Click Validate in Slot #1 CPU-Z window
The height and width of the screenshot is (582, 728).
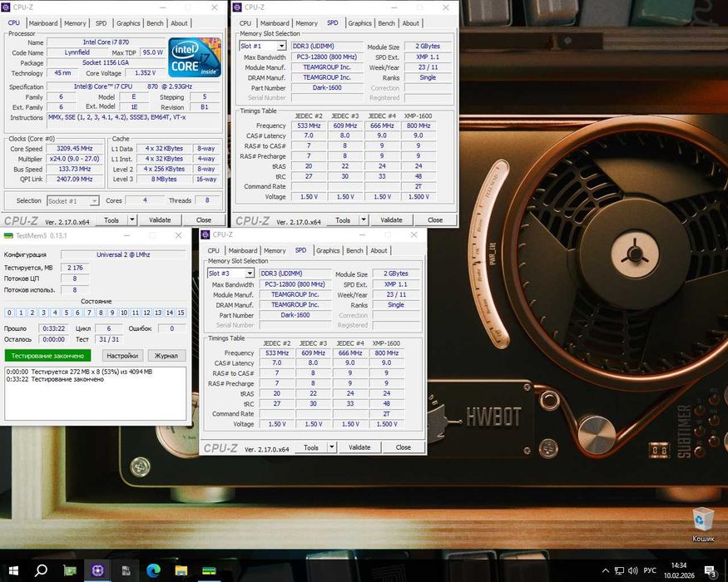click(x=391, y=220)
